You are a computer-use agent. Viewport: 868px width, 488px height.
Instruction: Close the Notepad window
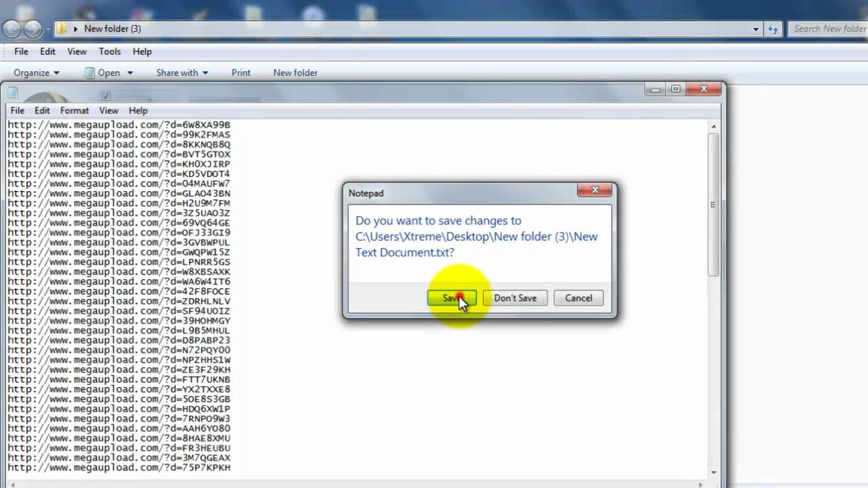click(x=704, y=89)
